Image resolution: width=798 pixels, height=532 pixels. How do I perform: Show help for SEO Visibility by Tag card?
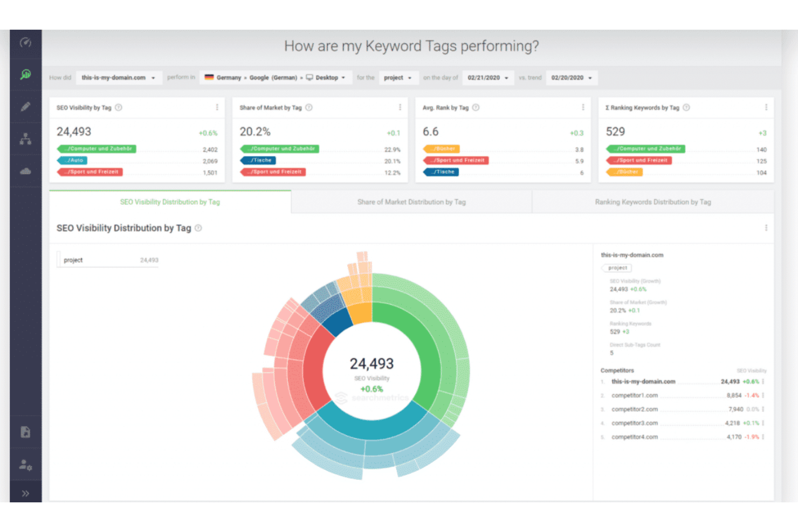[x=119, y=107]
